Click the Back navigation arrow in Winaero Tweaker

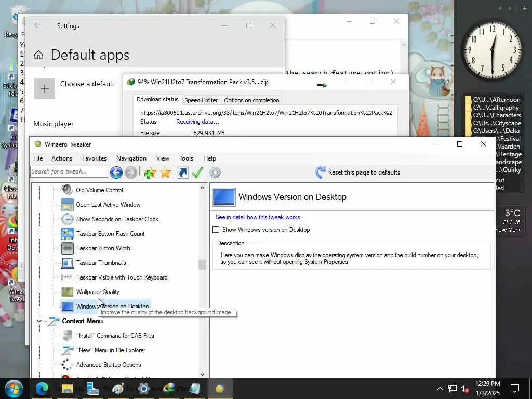point(116,172)
